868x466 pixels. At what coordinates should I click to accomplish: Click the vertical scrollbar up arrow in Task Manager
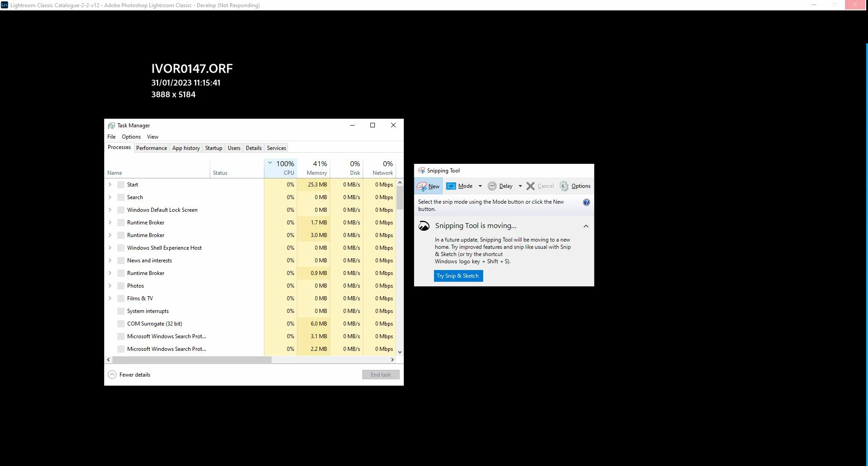point(400,182)
